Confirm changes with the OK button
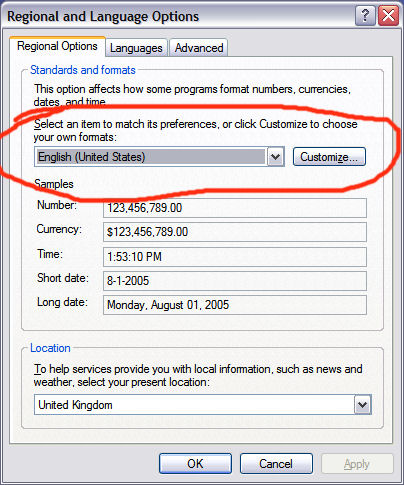The image size is (404, 485). click(x=195, y=463)
